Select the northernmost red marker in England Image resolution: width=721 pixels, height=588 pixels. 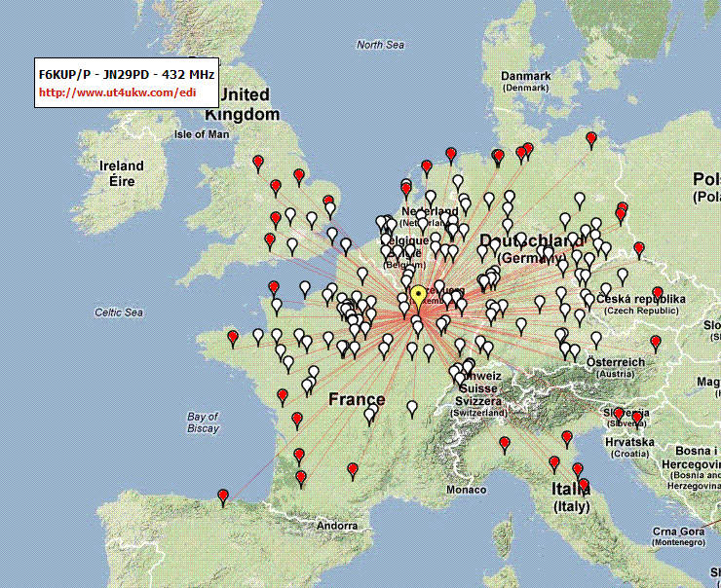tap(258, 164)
